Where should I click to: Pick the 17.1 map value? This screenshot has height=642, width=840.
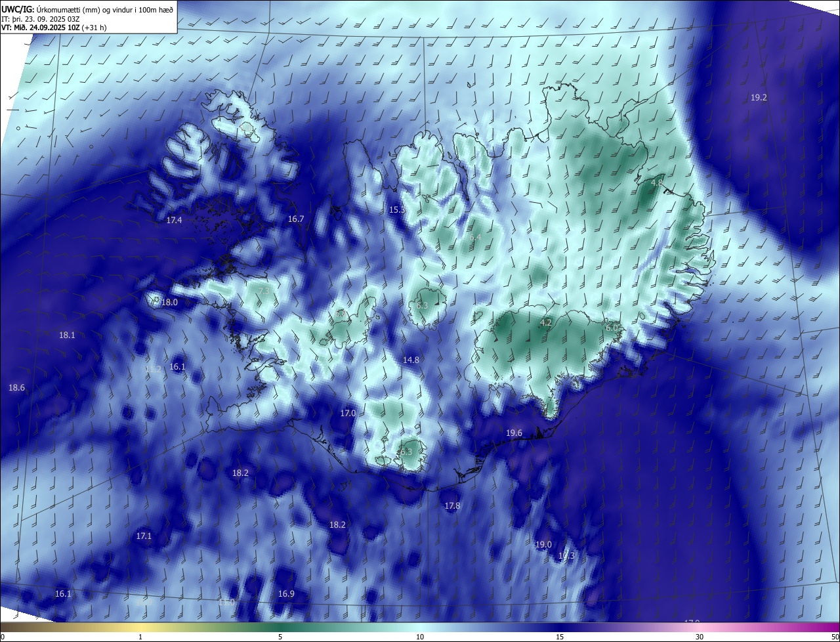click(144, 536)
